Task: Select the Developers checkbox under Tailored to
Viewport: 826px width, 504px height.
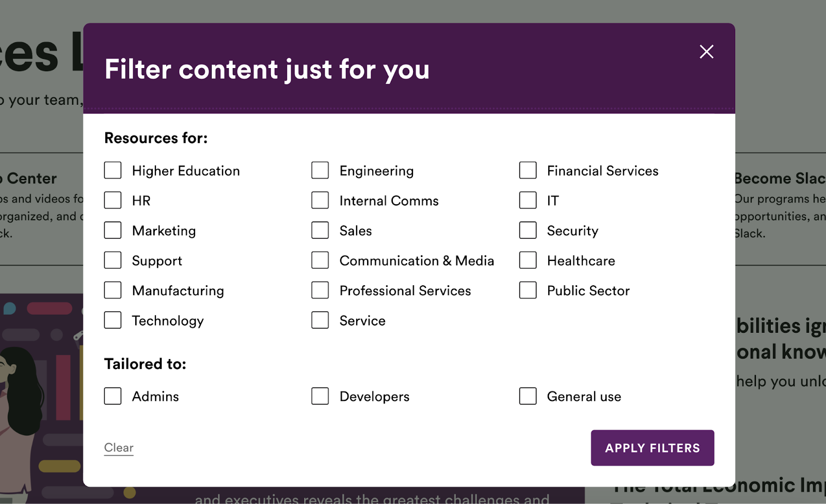Action: coord(320,396)
